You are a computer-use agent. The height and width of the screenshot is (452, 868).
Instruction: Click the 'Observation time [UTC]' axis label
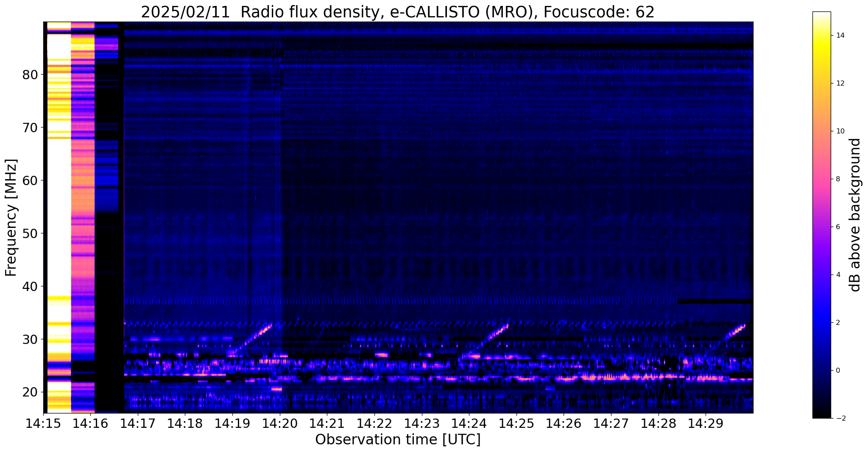pyautogui.click(x=398, y=440)
